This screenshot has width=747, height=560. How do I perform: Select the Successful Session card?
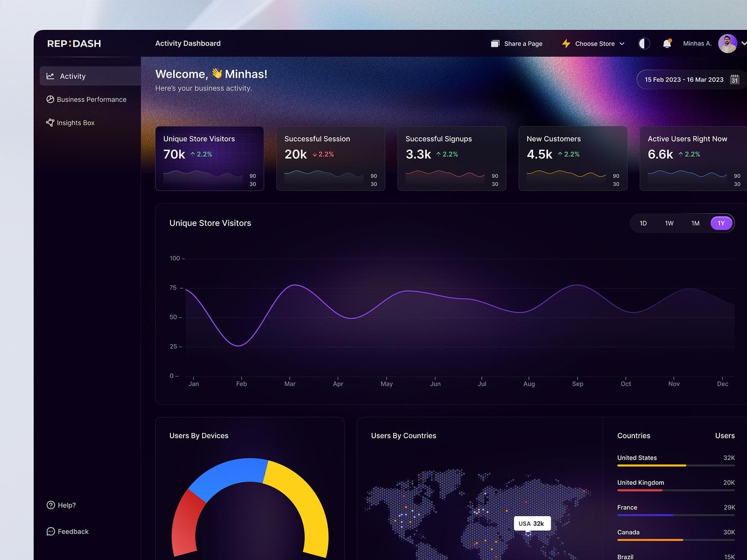(331, 158)
